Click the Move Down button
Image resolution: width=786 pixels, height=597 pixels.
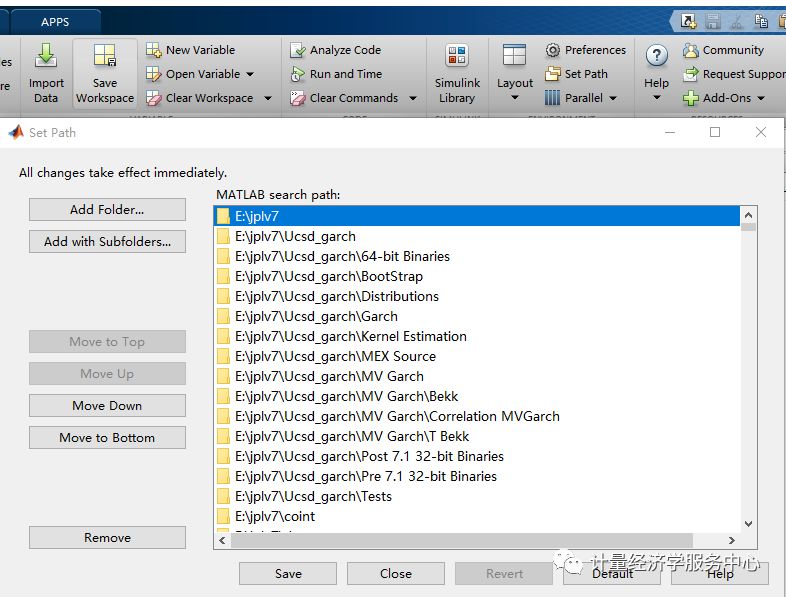click(107, 406)
